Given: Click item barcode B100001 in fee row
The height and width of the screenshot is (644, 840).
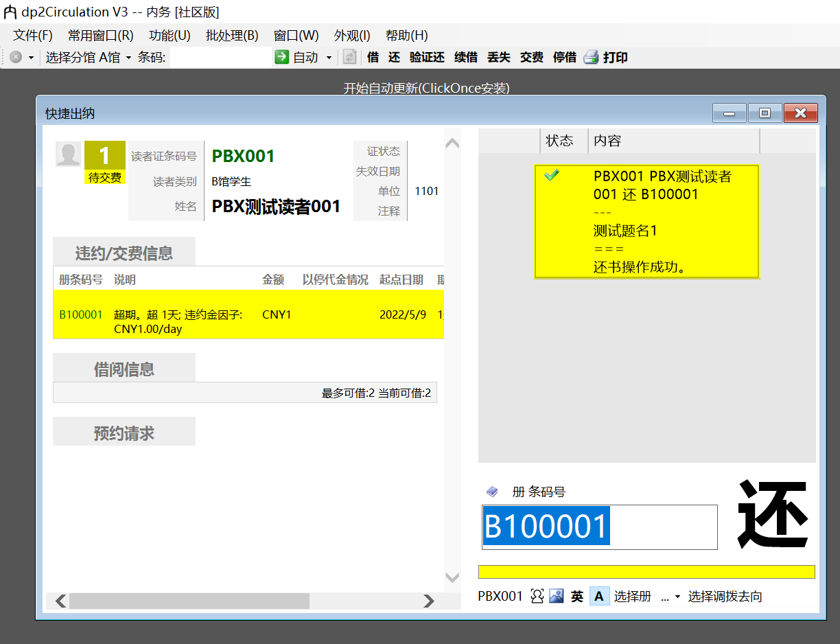Looking at the screenshot, I should [x=81, y=314].
